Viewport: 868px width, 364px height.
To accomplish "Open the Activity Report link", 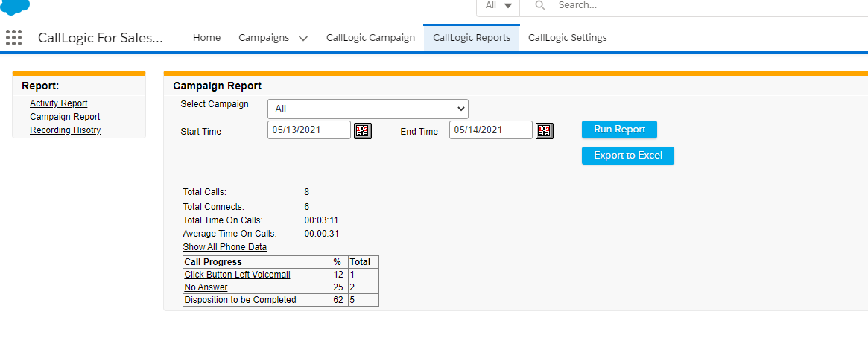I will [x=59, y=103].
